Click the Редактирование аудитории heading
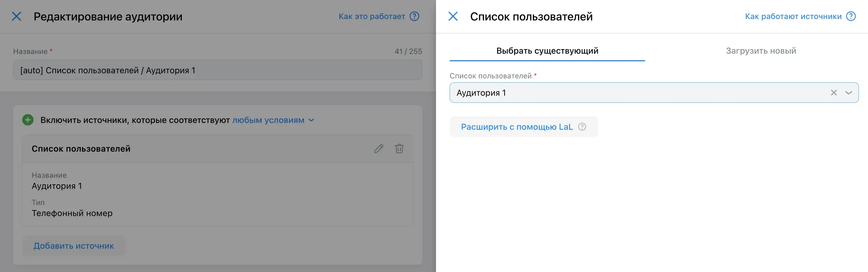Image resolution: width=868 pixels, height=272 pixels. [108, 16]
